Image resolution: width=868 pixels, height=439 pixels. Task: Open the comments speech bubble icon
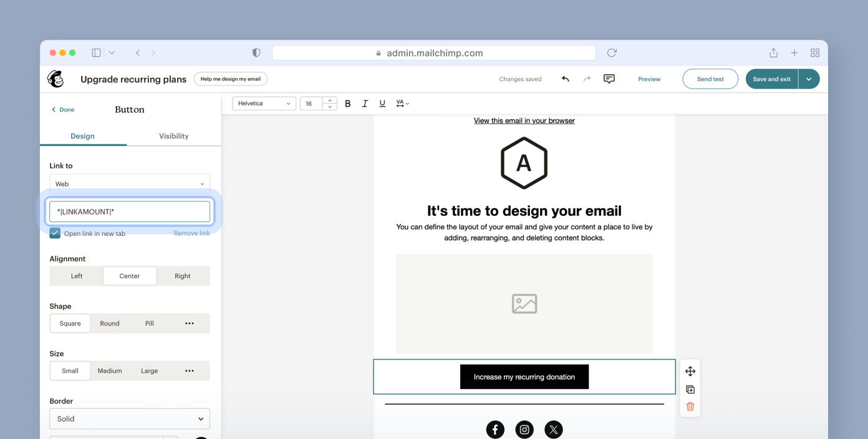(x=609, y=79)
